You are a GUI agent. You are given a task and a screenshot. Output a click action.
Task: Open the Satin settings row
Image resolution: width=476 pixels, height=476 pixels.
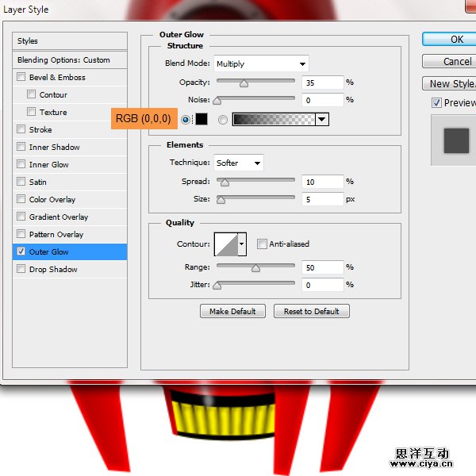[x=70, y=182]
